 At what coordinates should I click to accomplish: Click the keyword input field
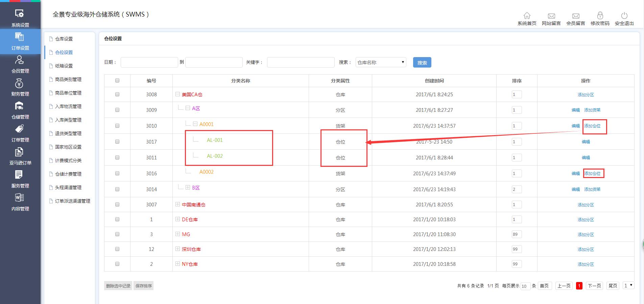tap(300, 62)
